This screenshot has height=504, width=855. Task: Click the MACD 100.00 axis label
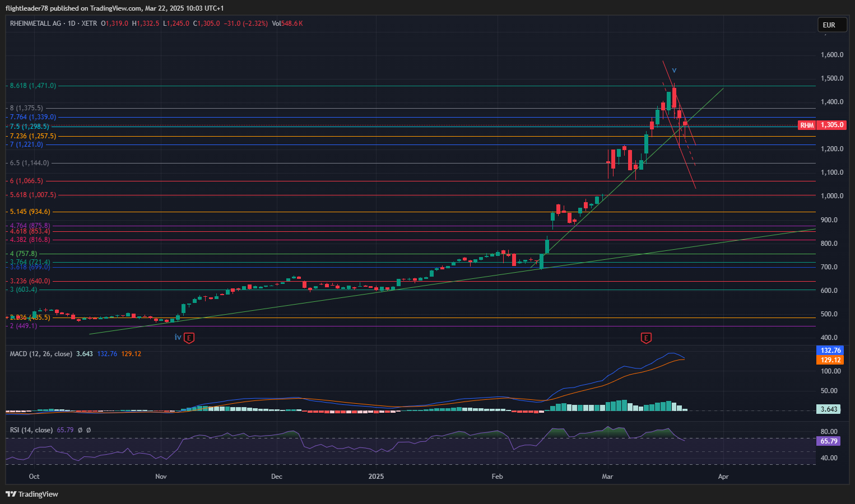pyautogui.click(x=830, y=371)
